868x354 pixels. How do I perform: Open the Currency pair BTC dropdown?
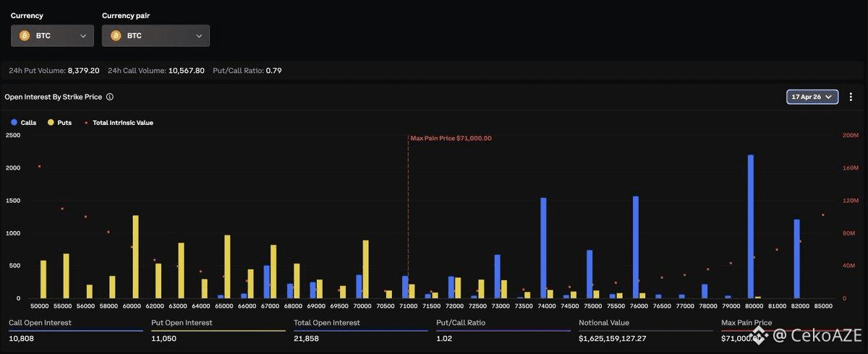156,35
